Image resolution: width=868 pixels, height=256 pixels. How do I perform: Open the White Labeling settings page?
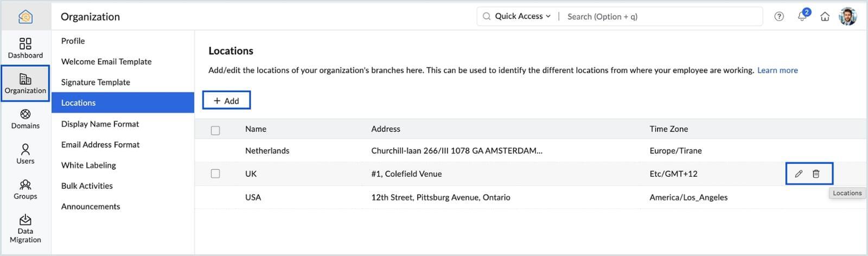88,165
